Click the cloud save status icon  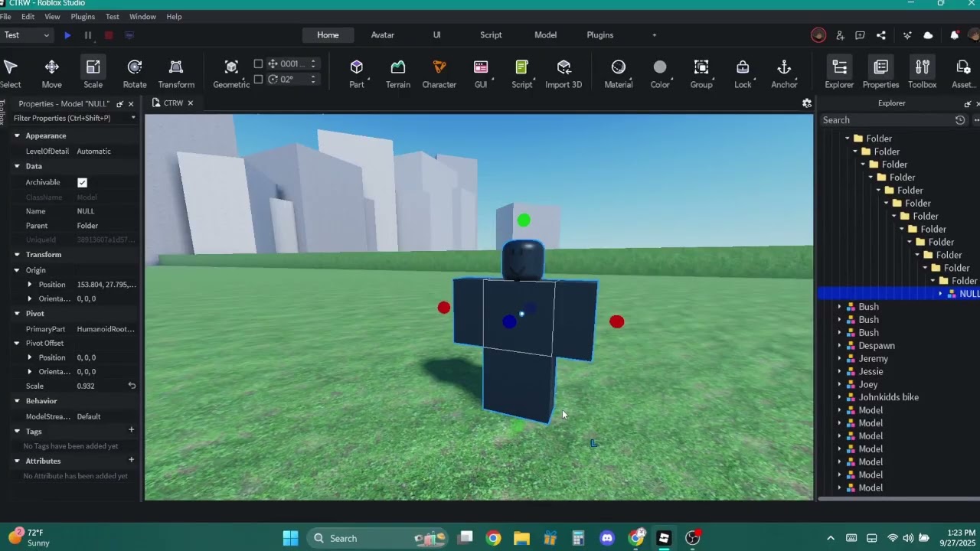(x=928, y=35)
